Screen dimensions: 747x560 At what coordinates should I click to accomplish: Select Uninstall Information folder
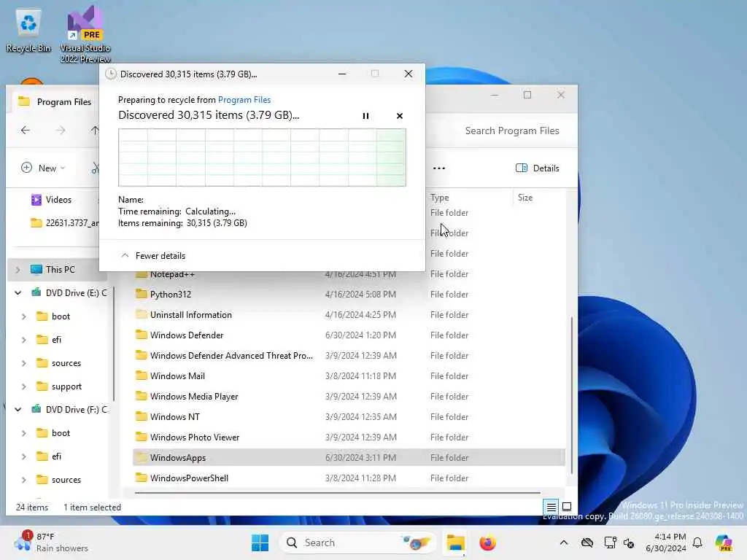click(x=349, y=315)
